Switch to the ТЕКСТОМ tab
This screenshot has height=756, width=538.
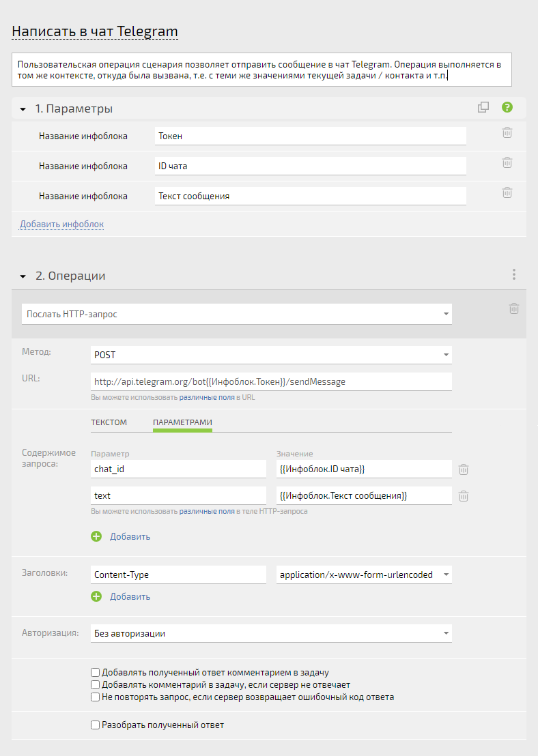point(109,422)
